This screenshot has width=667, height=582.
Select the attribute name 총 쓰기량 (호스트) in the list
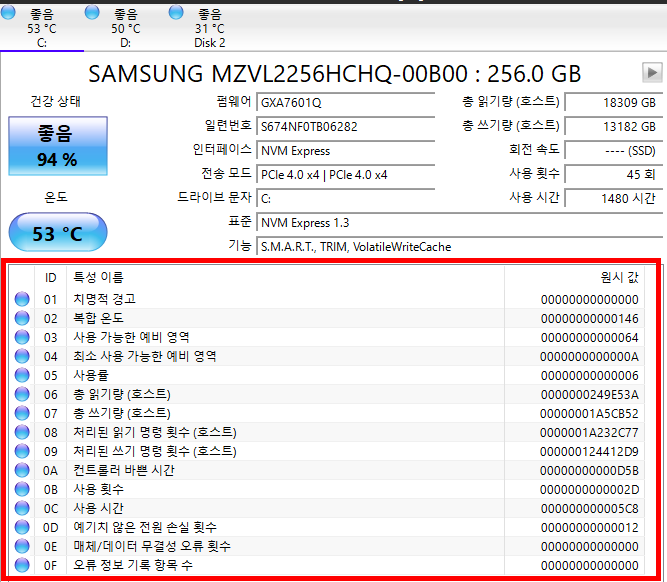tap(122, 413)
